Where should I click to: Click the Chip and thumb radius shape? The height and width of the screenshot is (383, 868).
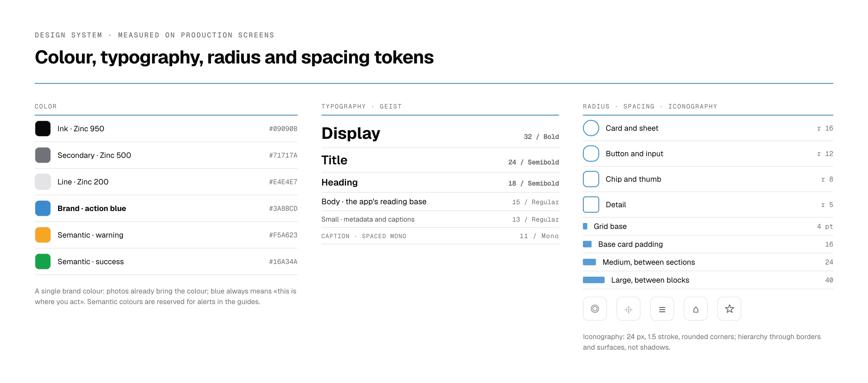click(x=591, y=179)
